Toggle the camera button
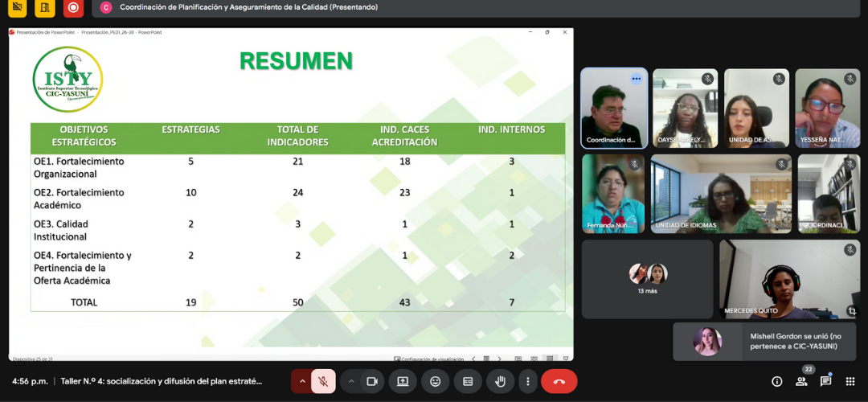The width and height of the screenshot is (868, 402). (372, 381)
